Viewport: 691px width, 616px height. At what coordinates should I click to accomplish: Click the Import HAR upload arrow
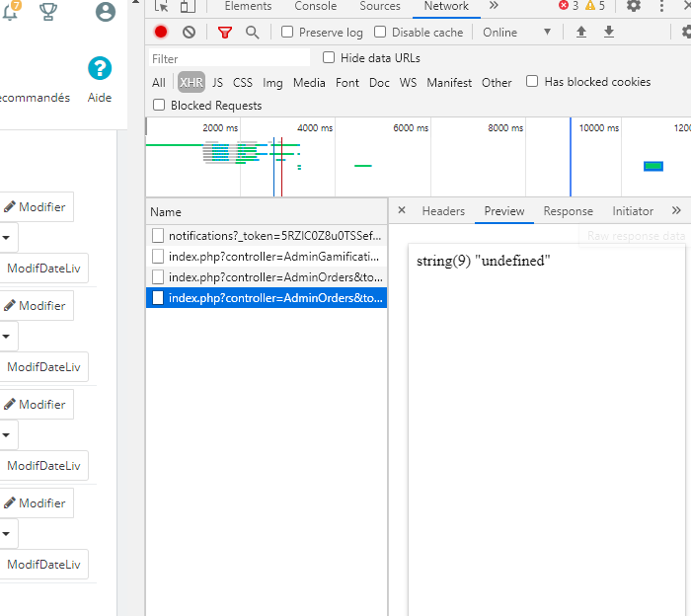[x=581, y=32]
